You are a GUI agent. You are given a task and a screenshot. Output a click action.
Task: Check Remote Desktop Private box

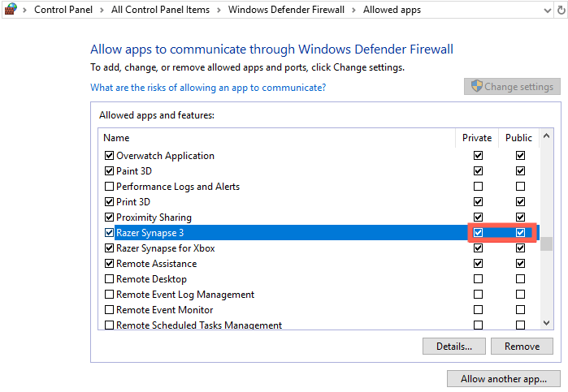point(478,278)
